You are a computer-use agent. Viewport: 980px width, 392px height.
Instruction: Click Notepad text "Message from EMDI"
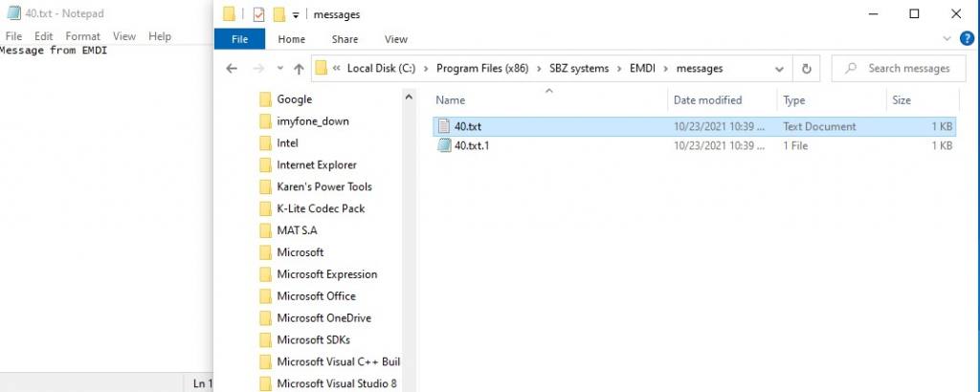point(54,51)
